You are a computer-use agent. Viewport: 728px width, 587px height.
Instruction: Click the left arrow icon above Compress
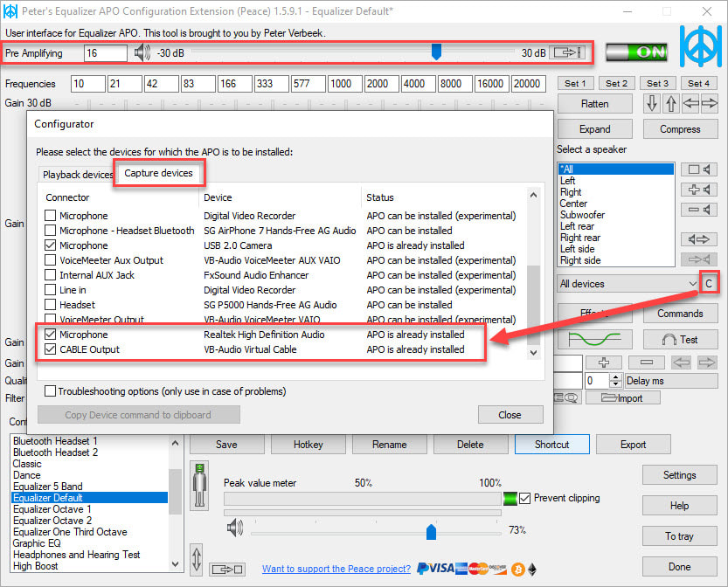click(690, 103)
